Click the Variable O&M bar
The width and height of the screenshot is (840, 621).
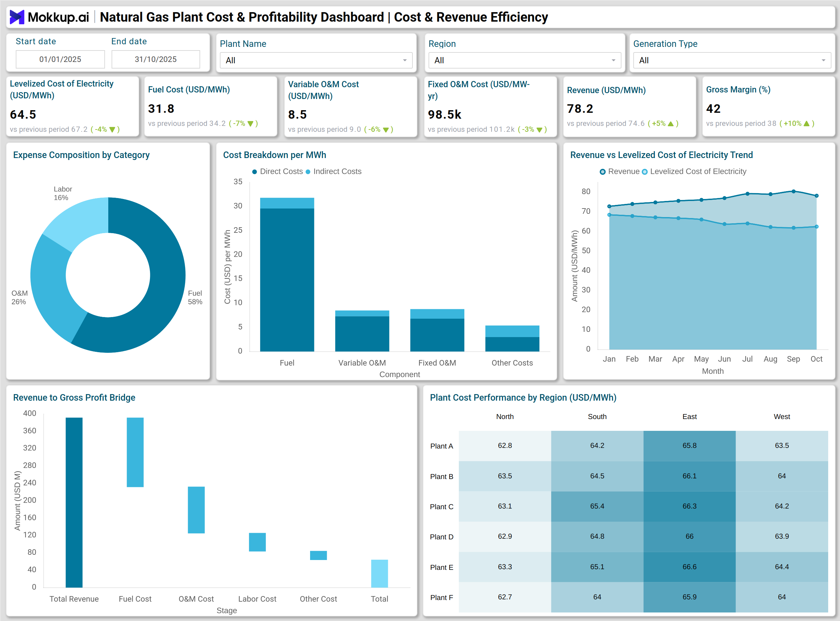point(362,331)
